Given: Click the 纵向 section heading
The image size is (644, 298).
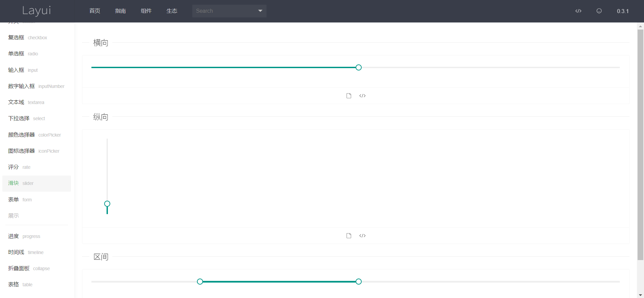Looking at the screenshot, I should click(x=101, y=117).
